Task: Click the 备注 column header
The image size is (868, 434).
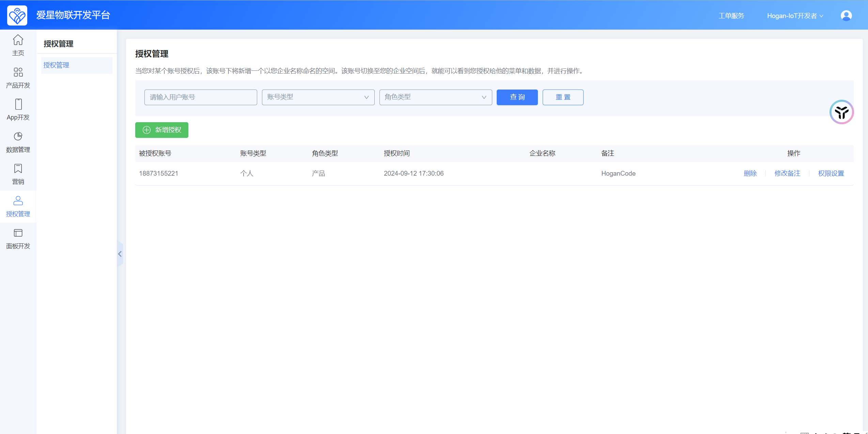Action: tap(608, 153)
